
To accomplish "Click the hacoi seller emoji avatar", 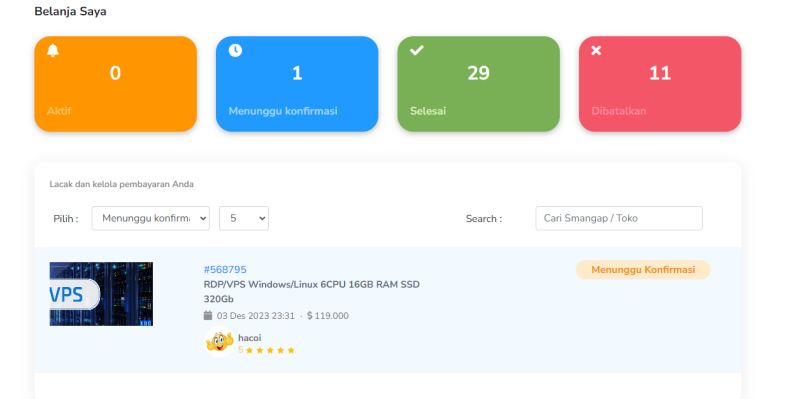I will pos(219,341).
